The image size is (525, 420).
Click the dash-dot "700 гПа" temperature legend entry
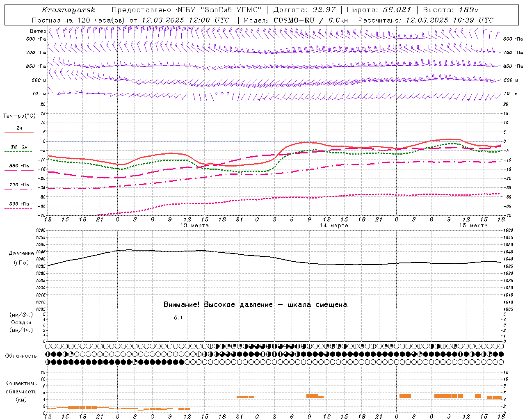click(x=19, y=187)
